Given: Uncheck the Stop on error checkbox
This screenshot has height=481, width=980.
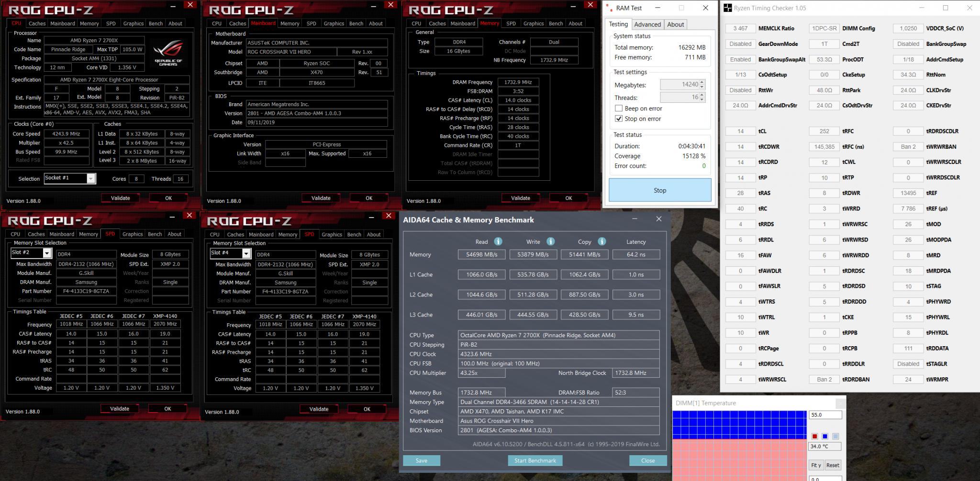Looking at the screenshot, I should click(x=619, y=119).
